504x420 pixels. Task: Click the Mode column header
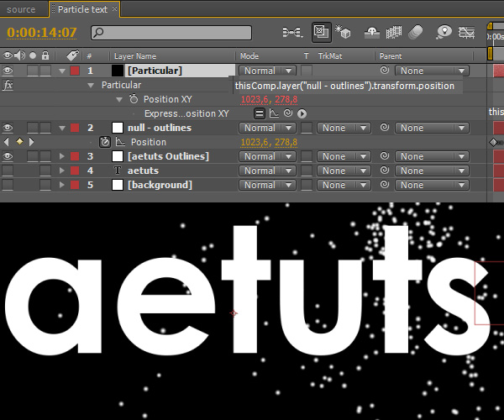click(249, 56)
